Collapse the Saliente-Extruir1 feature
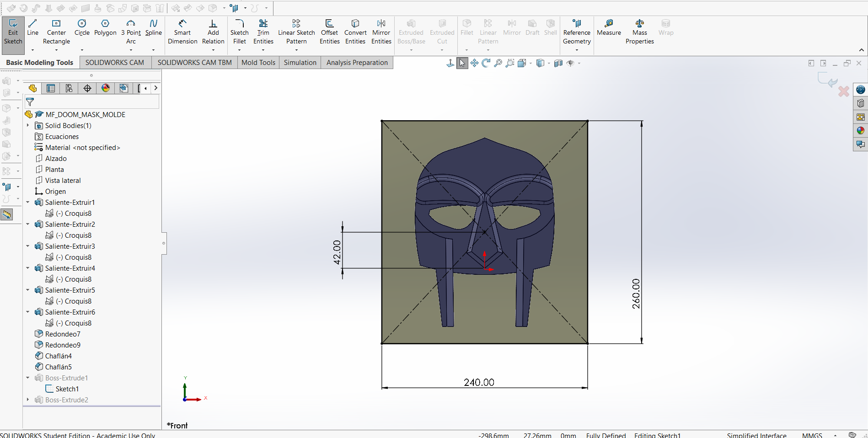The width and height of the screenshot is (868, 438). coord(28,202)
